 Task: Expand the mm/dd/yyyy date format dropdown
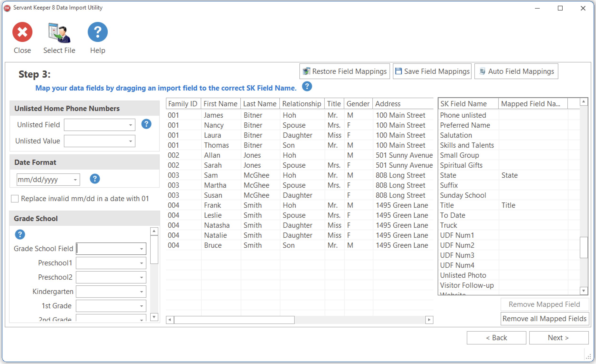click(x=75, y=180)
